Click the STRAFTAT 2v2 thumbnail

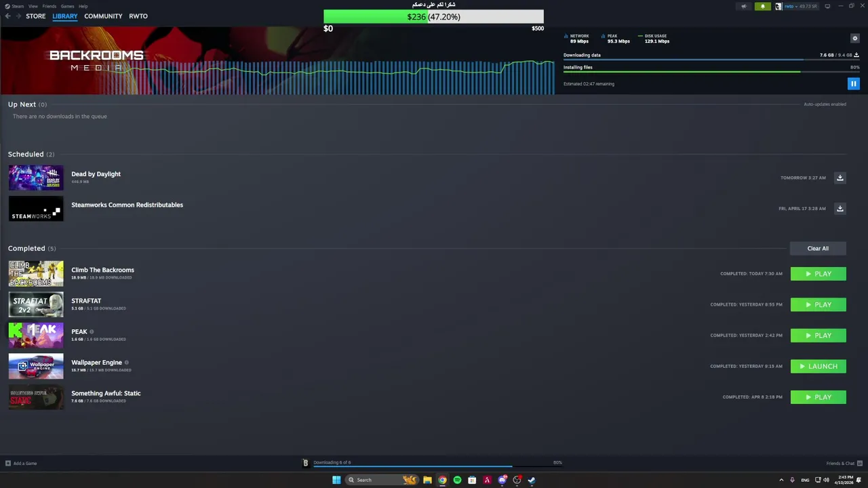(36, 305)
